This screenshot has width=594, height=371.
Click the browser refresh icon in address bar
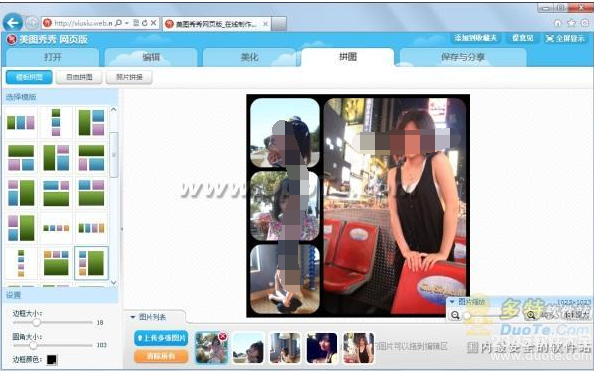[144, 23]
